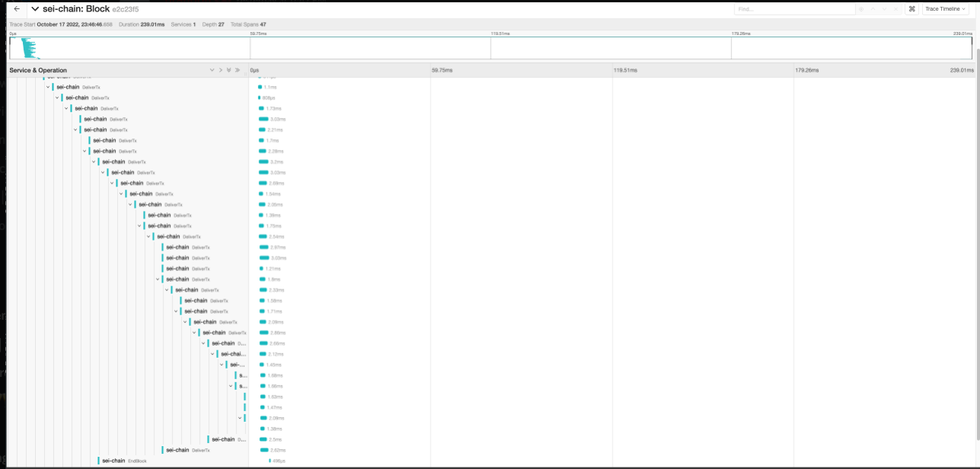The image size is (980, 469).
Task: Click the timeline bar for the 1.68ms span
Action: tap(262, 375)
